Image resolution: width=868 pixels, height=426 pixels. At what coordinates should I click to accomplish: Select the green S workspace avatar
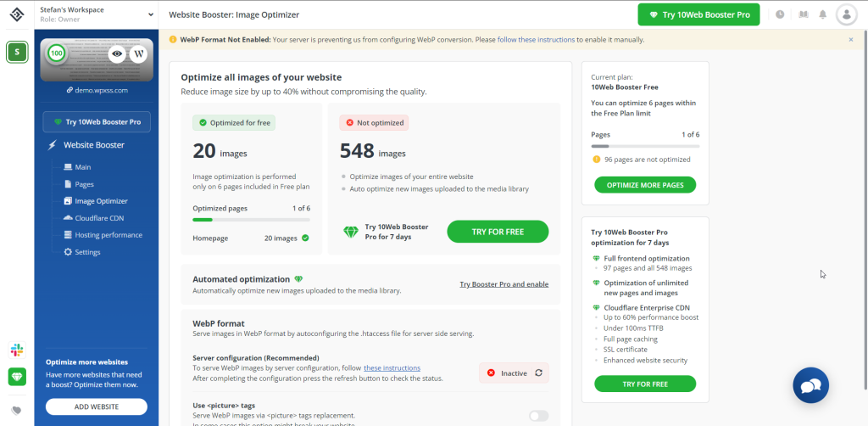17,52
